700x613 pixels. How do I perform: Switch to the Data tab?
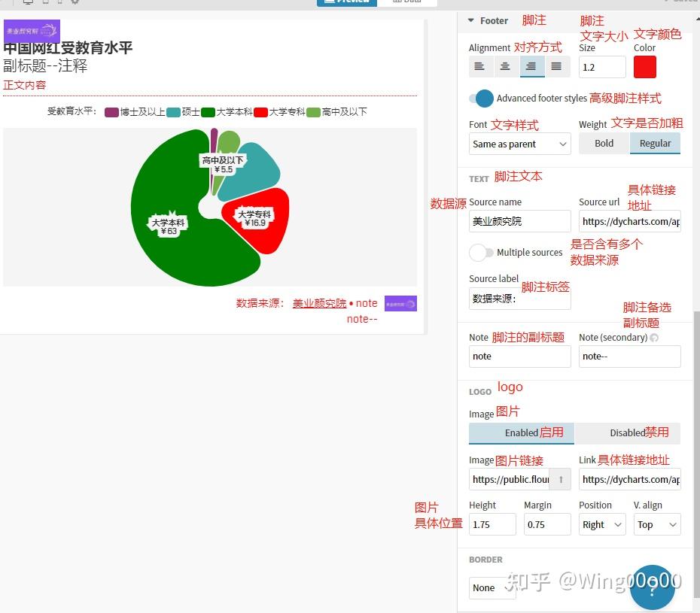pyautogui.click(x=408, y=1)
